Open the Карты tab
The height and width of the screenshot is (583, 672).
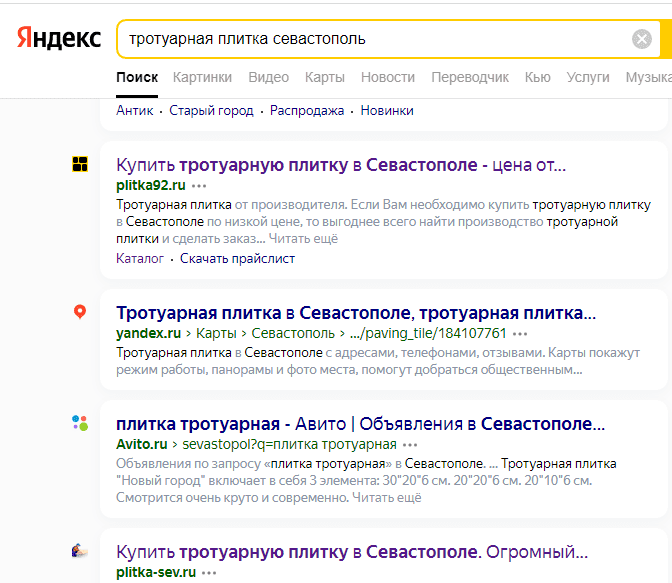tap(325, 77)
